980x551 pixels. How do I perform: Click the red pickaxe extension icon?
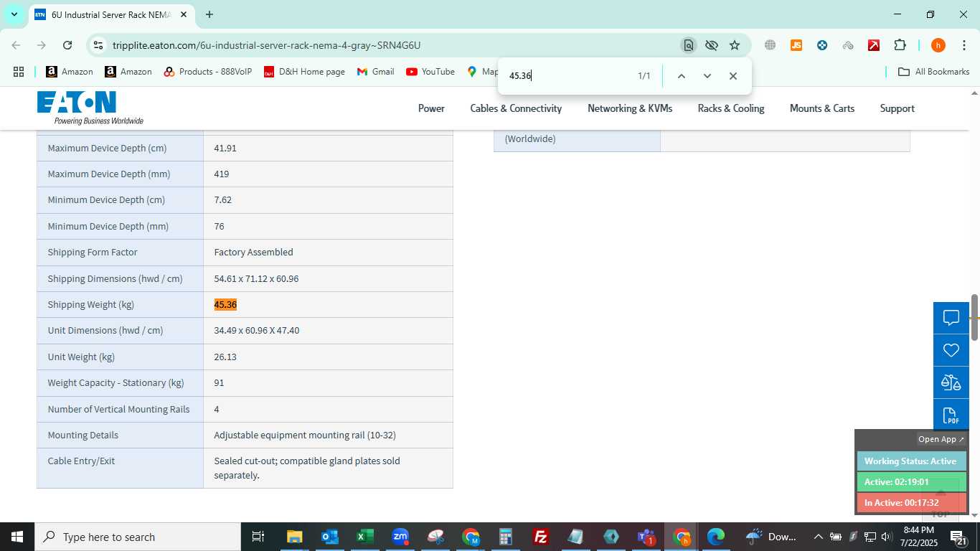point(874,45)
